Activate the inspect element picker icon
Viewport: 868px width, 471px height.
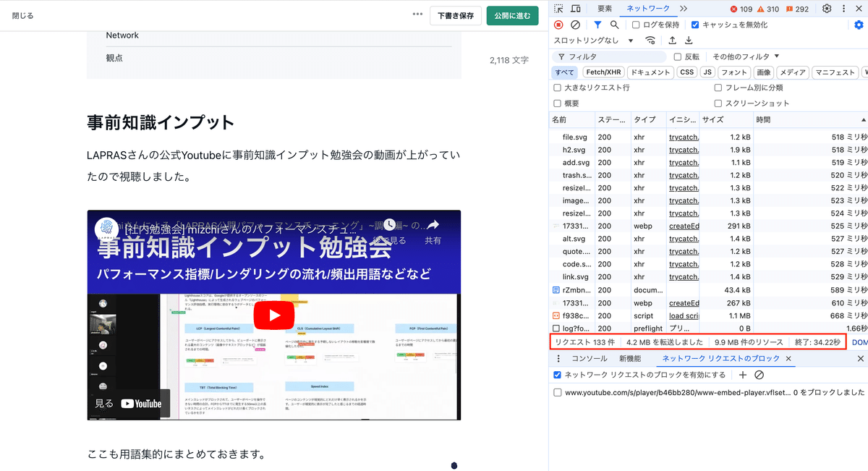[x=560, y=9]
